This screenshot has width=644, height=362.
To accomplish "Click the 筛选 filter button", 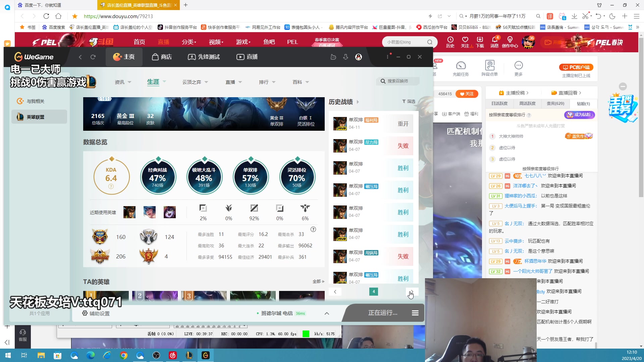I will click(x=409, y=102).
